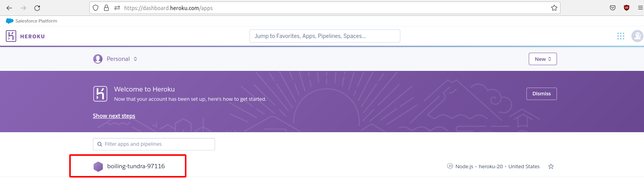Focus the Filter apps and pipelines field
The width and height of the screenshot is (644, 188).
point(154,144)
